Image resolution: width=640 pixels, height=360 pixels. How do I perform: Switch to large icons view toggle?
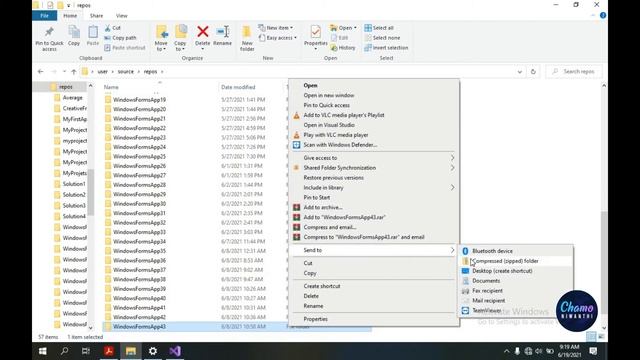[601, 337]
